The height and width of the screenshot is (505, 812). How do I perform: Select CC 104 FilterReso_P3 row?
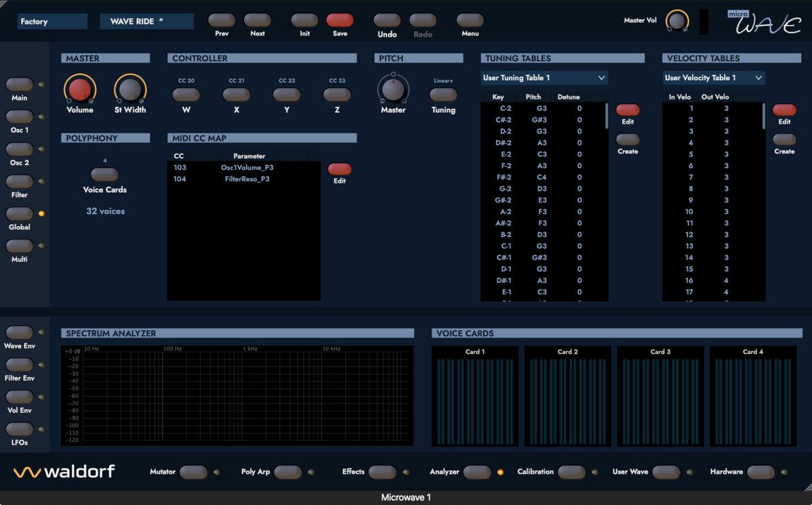pos(244,179)
